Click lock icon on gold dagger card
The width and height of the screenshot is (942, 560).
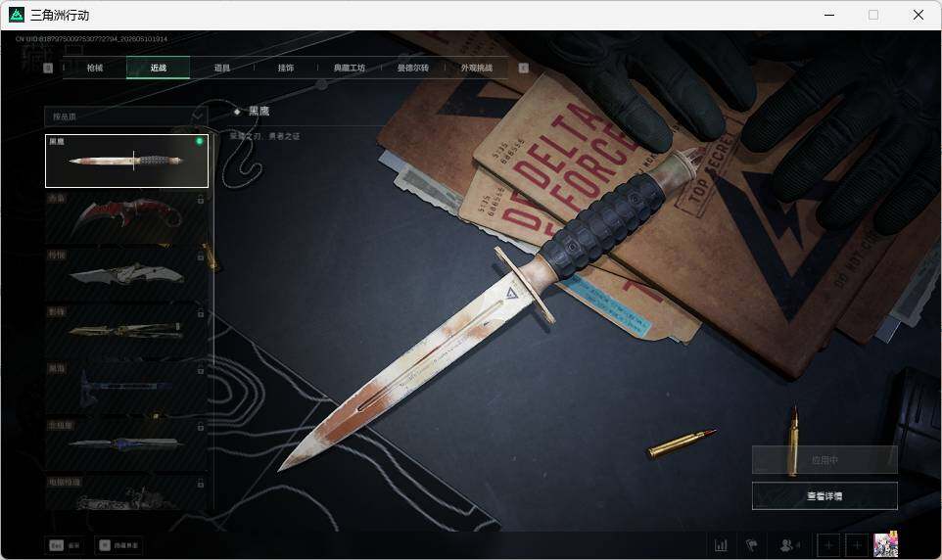pos(201,313)
